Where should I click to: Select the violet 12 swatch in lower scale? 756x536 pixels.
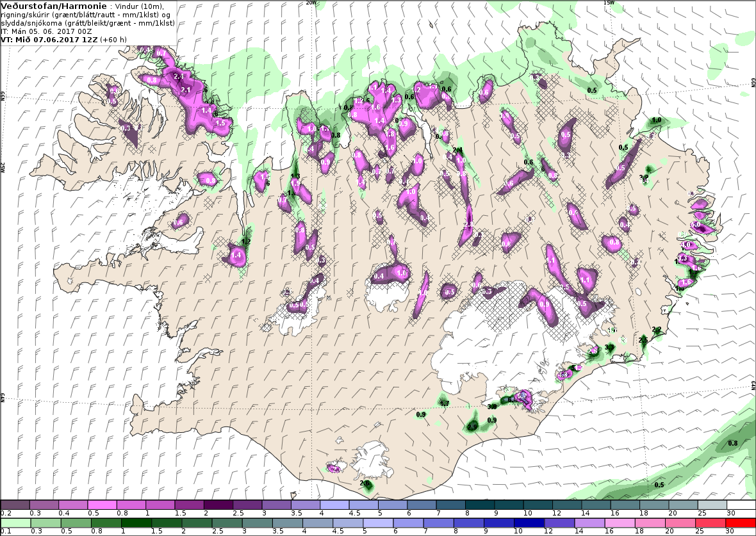[559, 523]
